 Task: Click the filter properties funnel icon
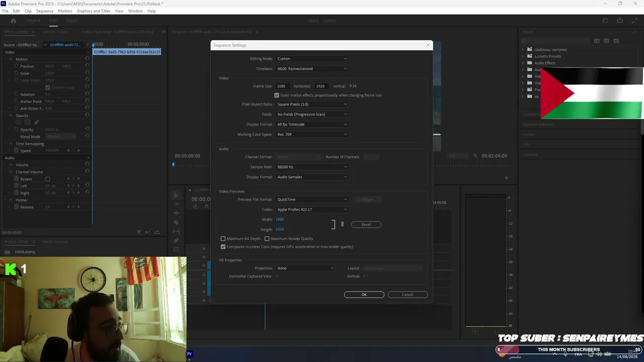pyautogui.click(x=139, y=232)
